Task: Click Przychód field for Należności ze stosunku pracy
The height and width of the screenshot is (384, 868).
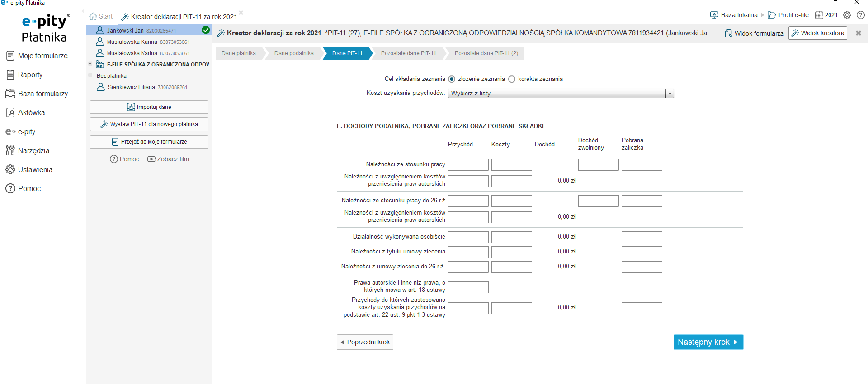Action: coord(468,165)
